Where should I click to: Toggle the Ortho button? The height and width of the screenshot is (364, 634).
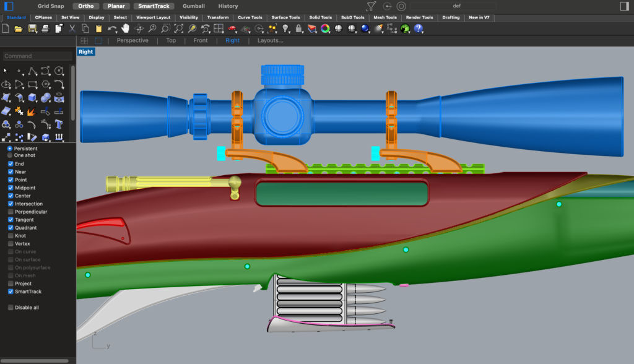coord(85,6)
